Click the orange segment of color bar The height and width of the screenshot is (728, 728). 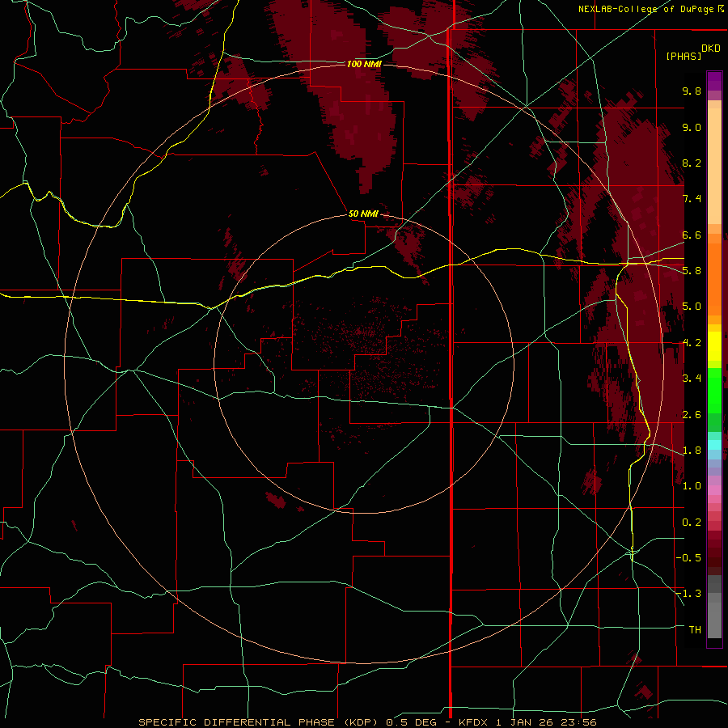pyautogui.click(x=714, y=280)
